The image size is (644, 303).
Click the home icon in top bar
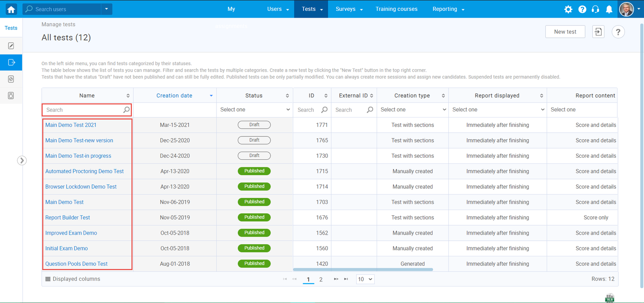11,9
